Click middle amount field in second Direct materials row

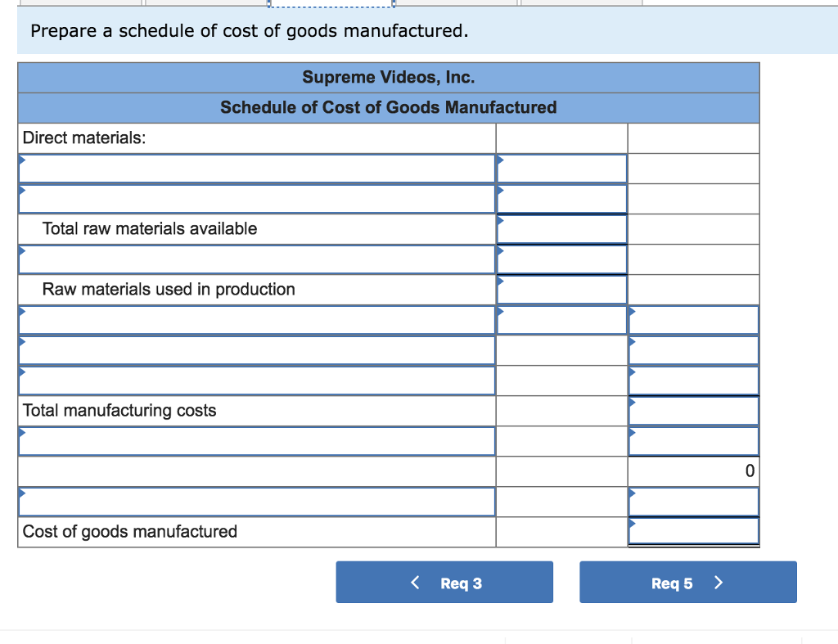pyautogui.click(x=561, y=199)
